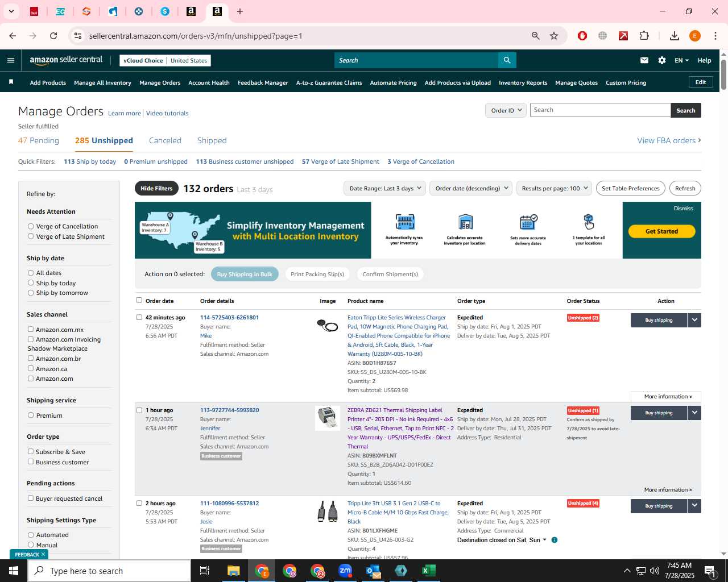Viewport: 728px width, 582px height.
Task: Open the Results per page 100 dropdown
Action: pyautogui.click(x=554, y=188)
